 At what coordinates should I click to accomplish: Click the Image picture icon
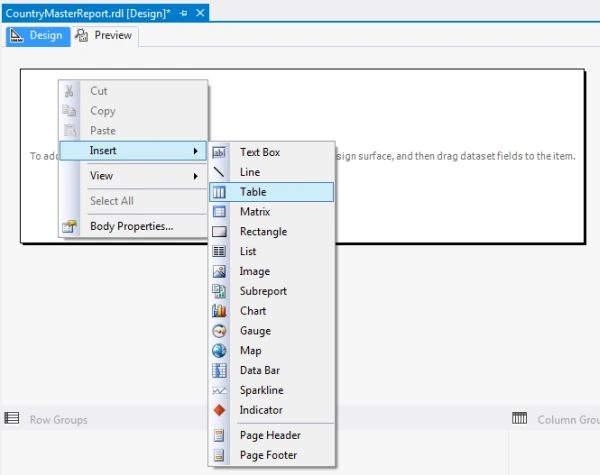tap(219, 271)
